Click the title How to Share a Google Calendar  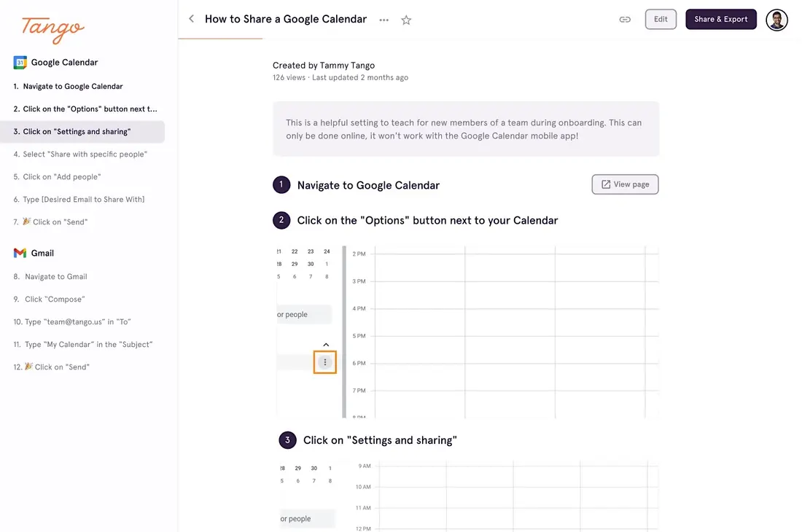(x=286, y=19)
